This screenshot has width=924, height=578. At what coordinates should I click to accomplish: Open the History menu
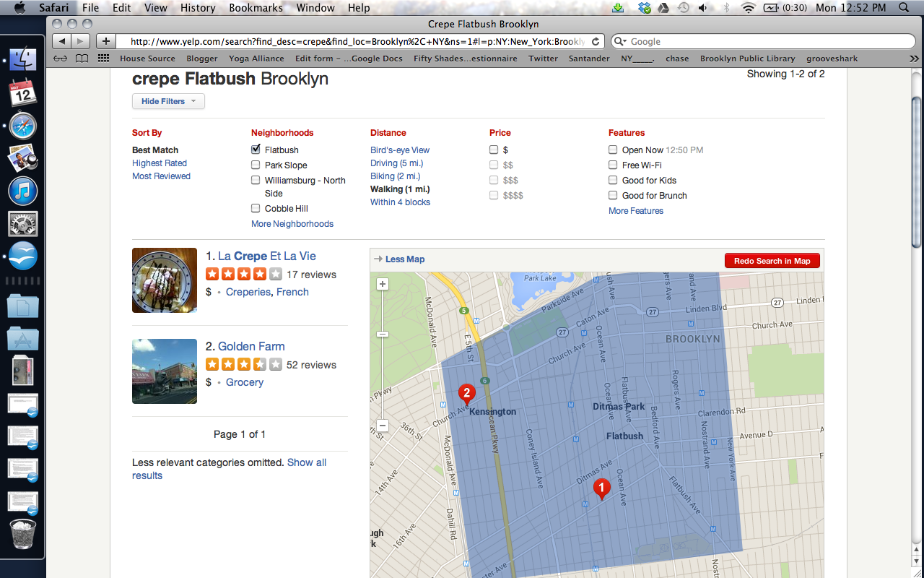(198, 8)
